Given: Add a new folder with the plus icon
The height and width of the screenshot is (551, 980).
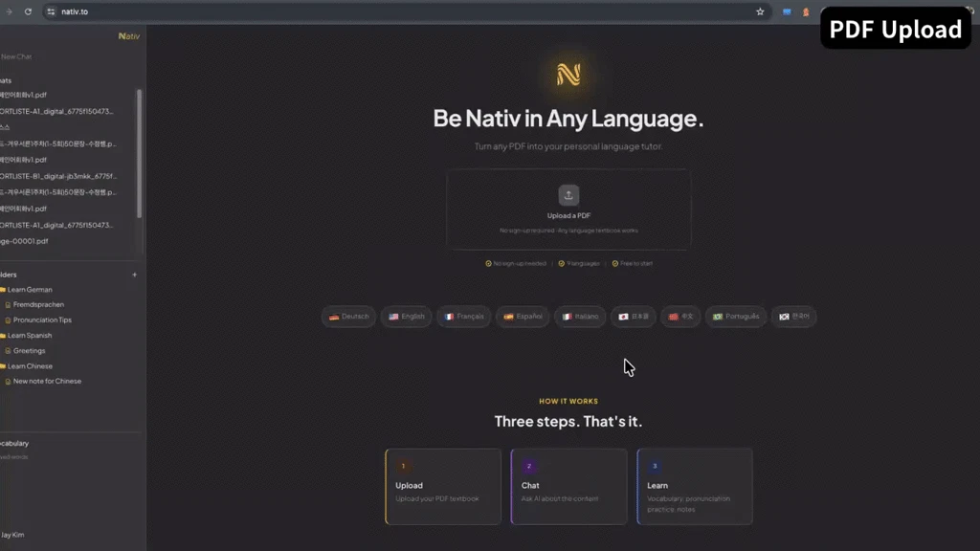Looking at the screenshot, I should (x=134, y=275).
